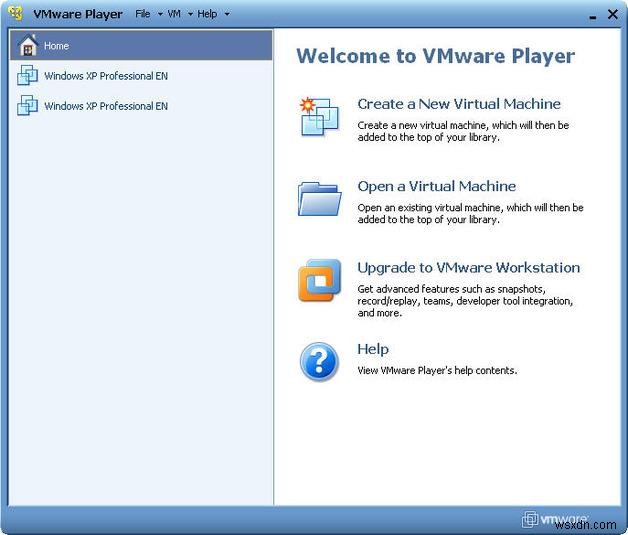Click the Home house icon in the library
Screen dimensions: 628x535
click(28, 45)
